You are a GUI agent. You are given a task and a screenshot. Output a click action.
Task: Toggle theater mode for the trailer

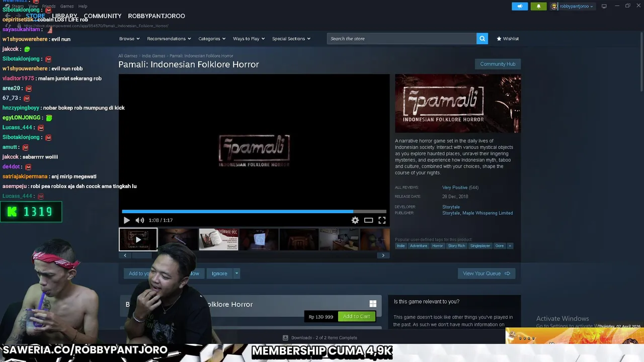pyautogui.click(x=369, y=220)
